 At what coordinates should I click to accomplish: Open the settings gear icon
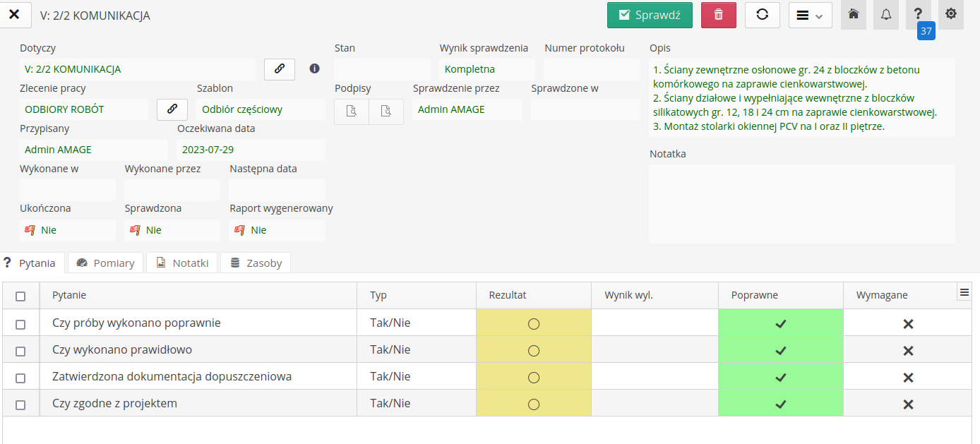pos(951,14)
